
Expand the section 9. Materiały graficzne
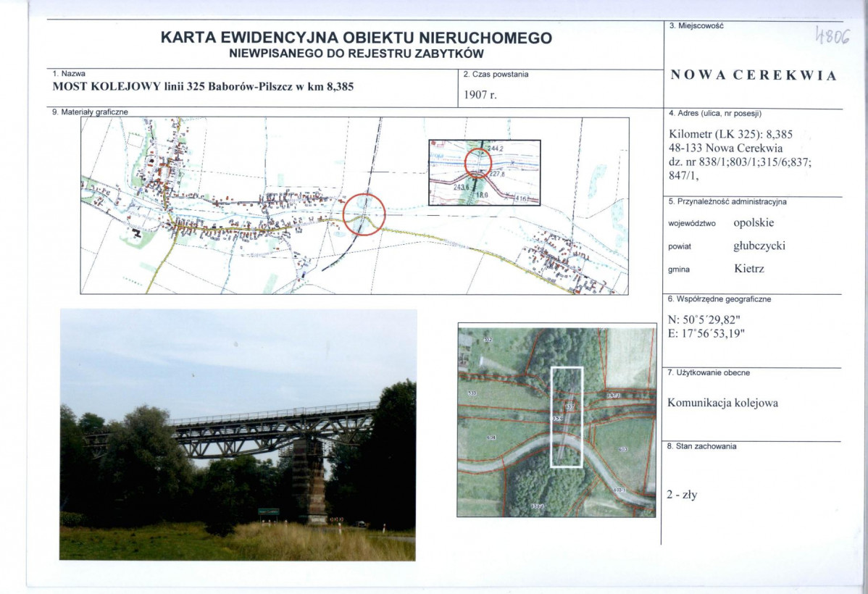(88, 112)
